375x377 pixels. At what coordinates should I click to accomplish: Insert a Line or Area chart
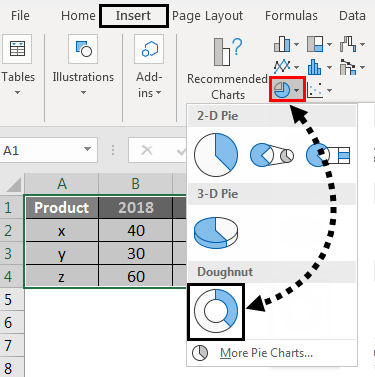[282, 67]
